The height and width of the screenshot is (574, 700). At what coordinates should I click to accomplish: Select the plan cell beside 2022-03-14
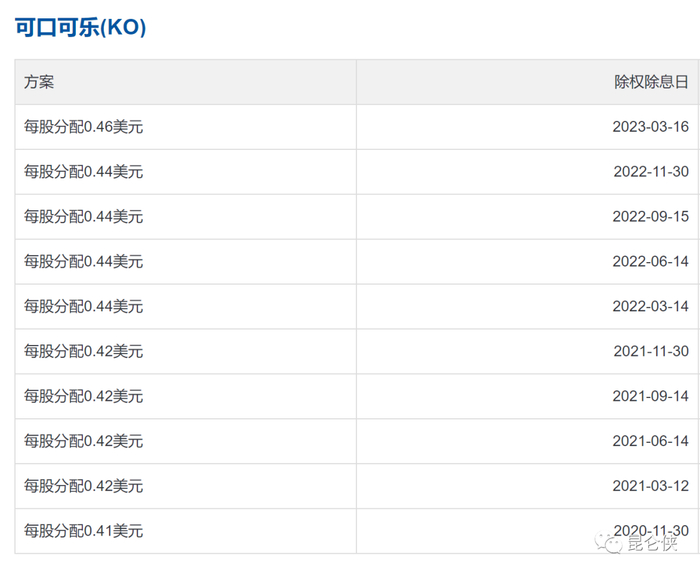[84, 307]
